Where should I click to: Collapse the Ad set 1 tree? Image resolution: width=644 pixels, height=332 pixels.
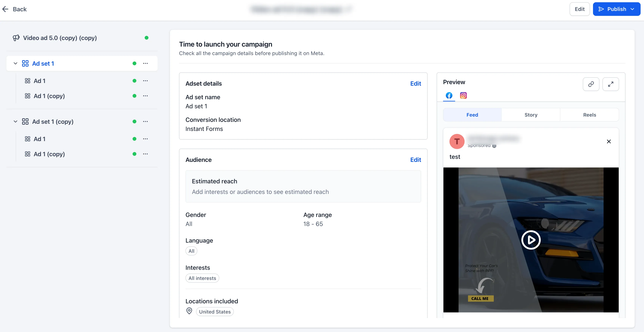point(15,63)
